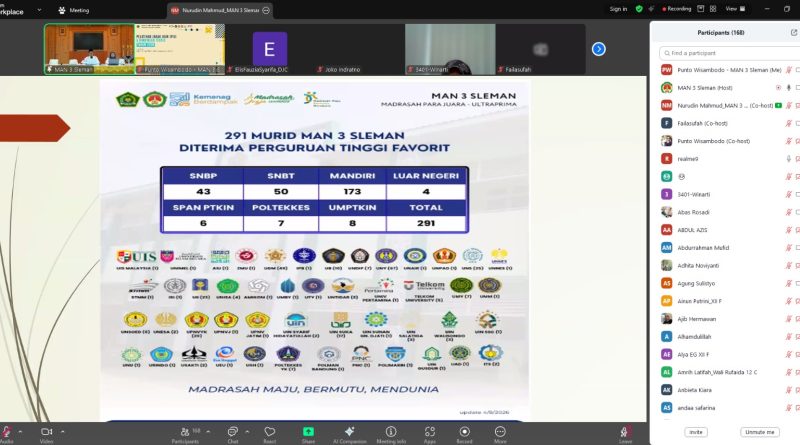
Task: Click the options circle on share tab
Action: click(266, 10)
